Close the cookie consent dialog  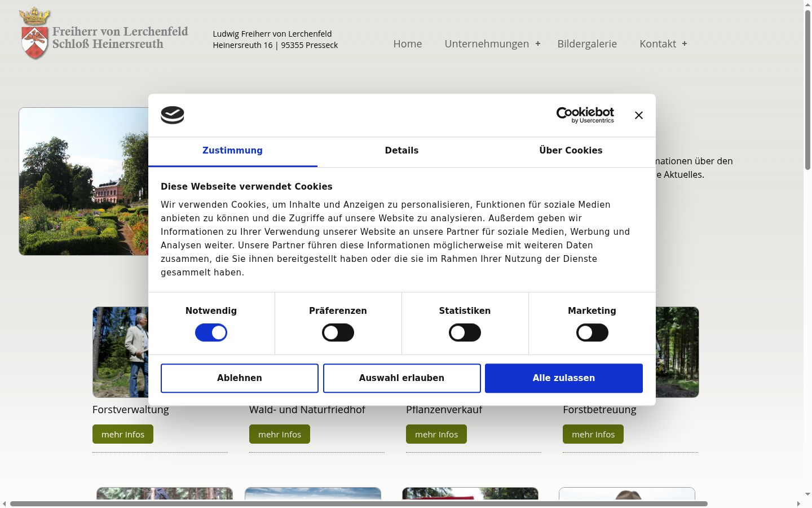(x=639, y=115)
